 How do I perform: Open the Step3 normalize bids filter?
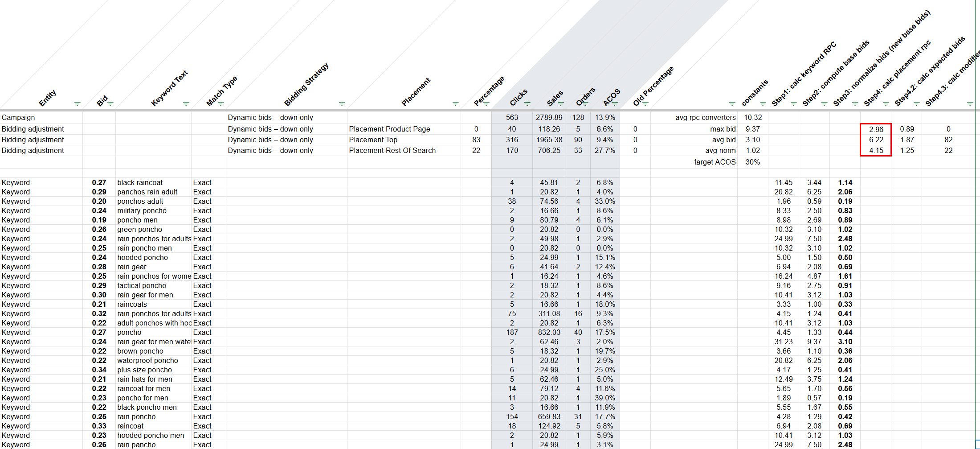coord(855,104)
